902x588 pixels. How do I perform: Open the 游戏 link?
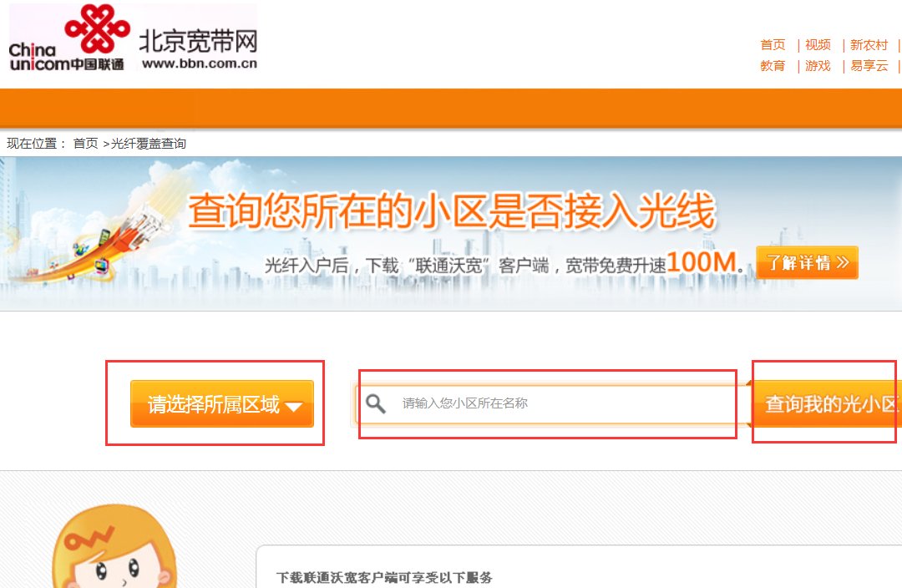[x=818, y=65]
